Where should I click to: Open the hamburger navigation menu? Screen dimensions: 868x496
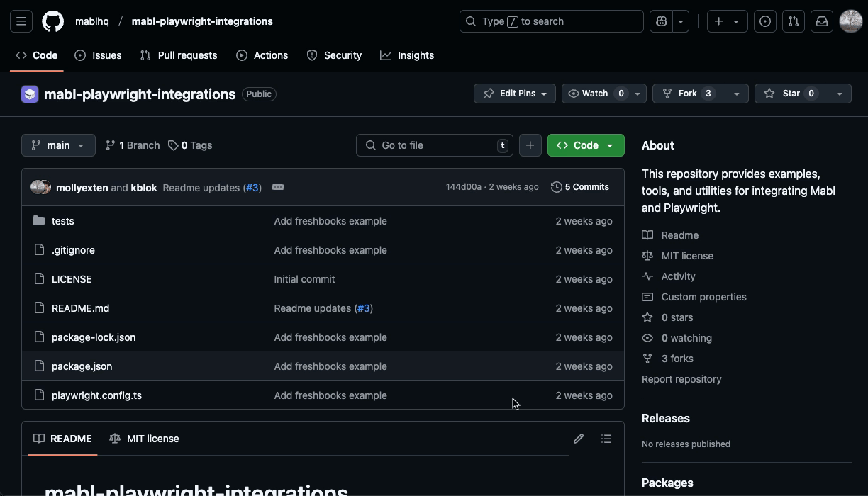click(x=21, y=21)
